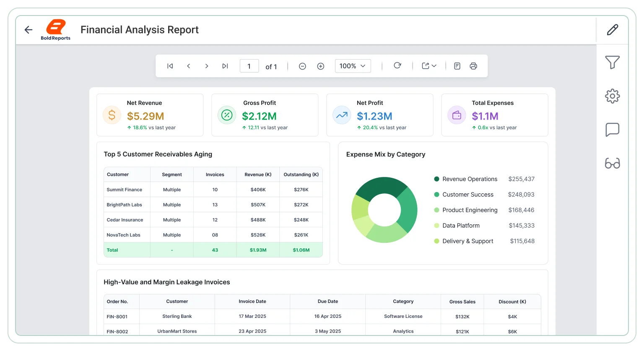
Task: Click the page number input field
Action: point(249,66)
